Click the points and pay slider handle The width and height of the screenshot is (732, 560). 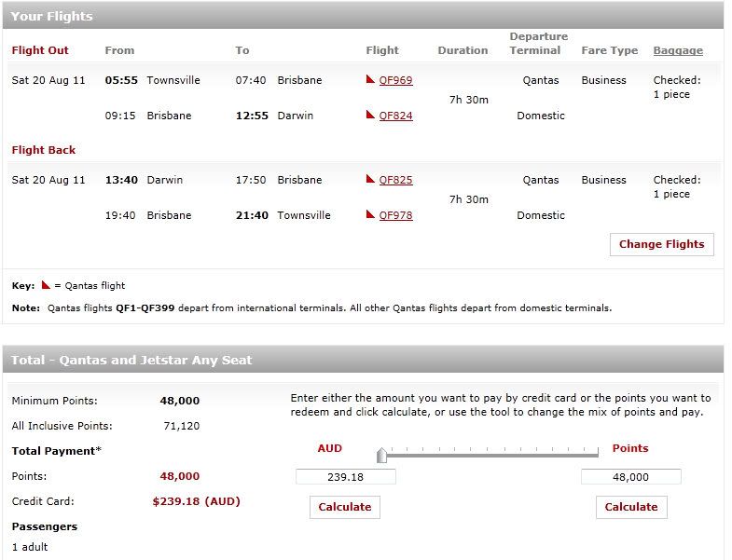[x=382, y=455]
